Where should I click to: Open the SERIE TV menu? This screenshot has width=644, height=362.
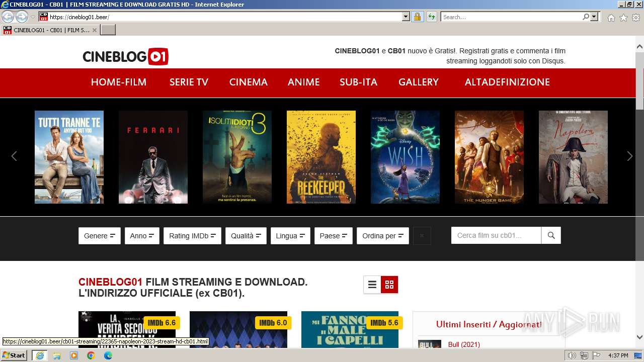(x=189, y=82)
